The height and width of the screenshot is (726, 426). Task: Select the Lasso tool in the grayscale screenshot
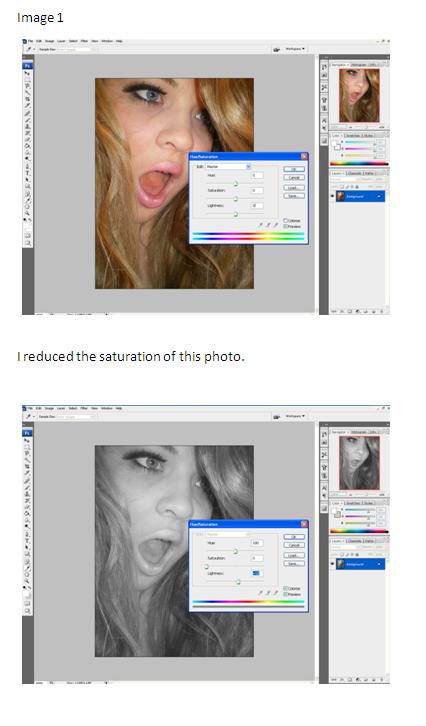tap(28, 454)
